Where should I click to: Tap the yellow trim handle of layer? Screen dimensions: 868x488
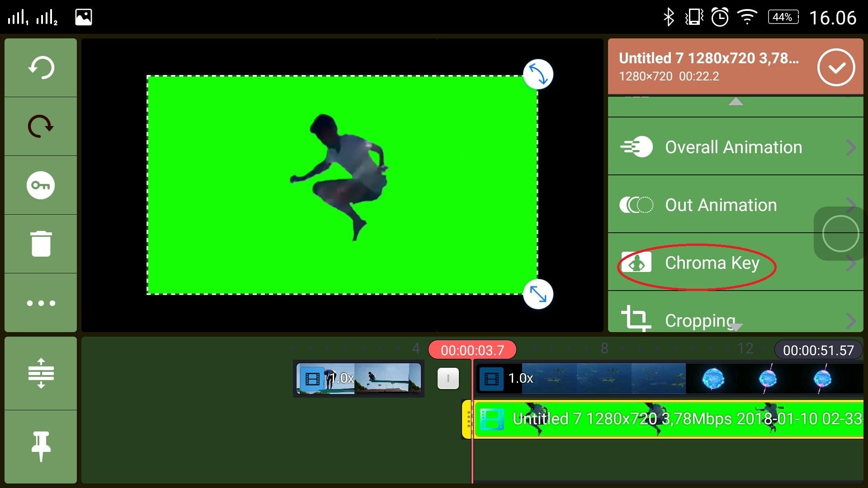(x=467, y=419)
